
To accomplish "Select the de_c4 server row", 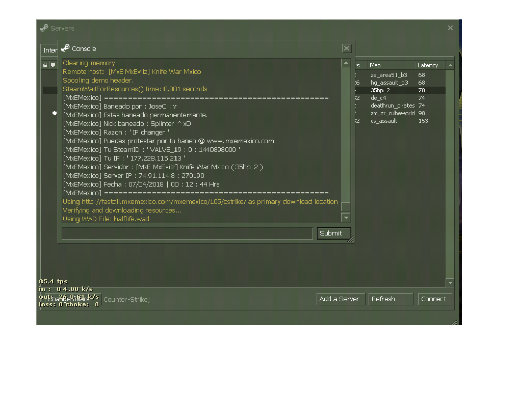I will (x=400, y=98).
